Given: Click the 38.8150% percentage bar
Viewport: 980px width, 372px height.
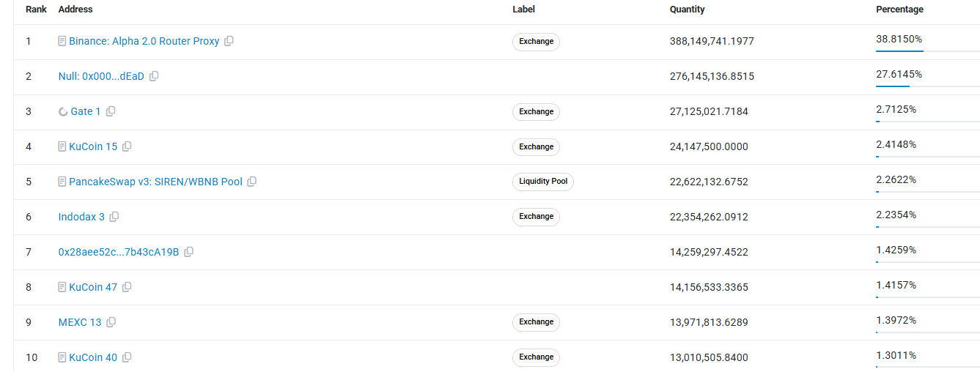Looking at the screenshot, I should [927, 51].
